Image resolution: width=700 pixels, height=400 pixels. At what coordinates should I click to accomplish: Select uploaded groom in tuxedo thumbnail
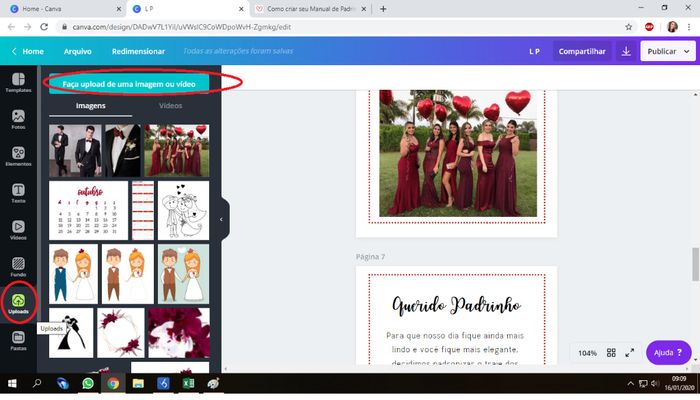tap(75, 150)
